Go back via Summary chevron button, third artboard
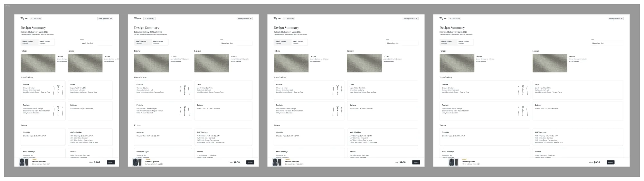644x181 pixels. (x=289, y=18)
